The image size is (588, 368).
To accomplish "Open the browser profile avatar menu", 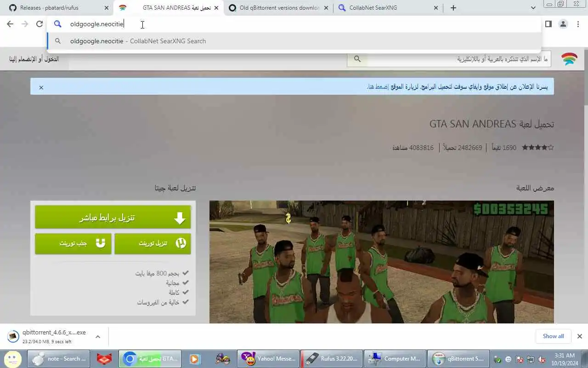I will click(x=563, y=24).
